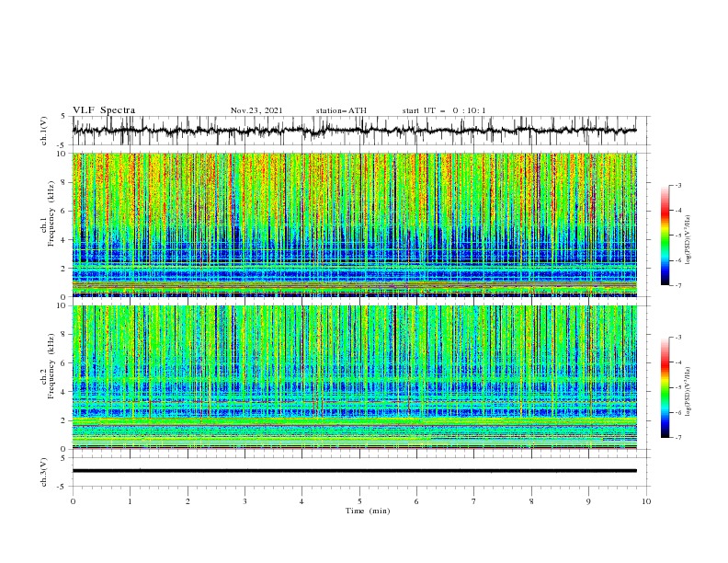Viewport: 728px width, 563px height.
Task: Click time axis tick label "10"
Action: pos(646,501)
